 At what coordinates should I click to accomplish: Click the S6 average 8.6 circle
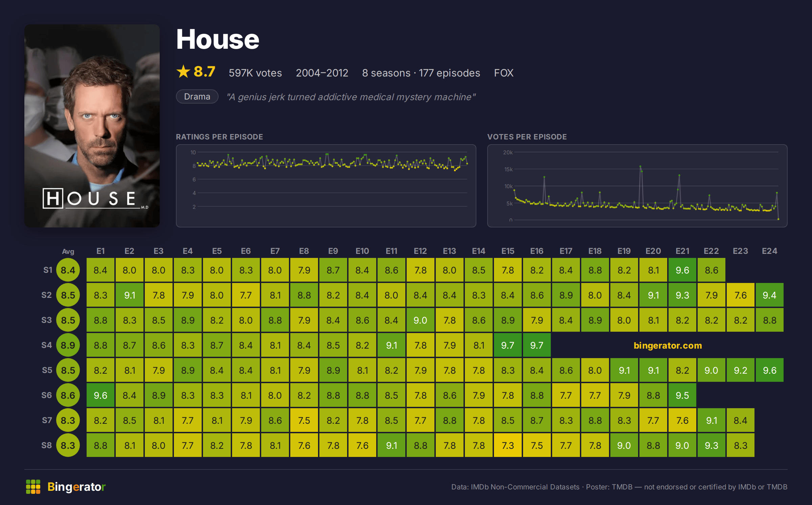(x=68, y=395)
